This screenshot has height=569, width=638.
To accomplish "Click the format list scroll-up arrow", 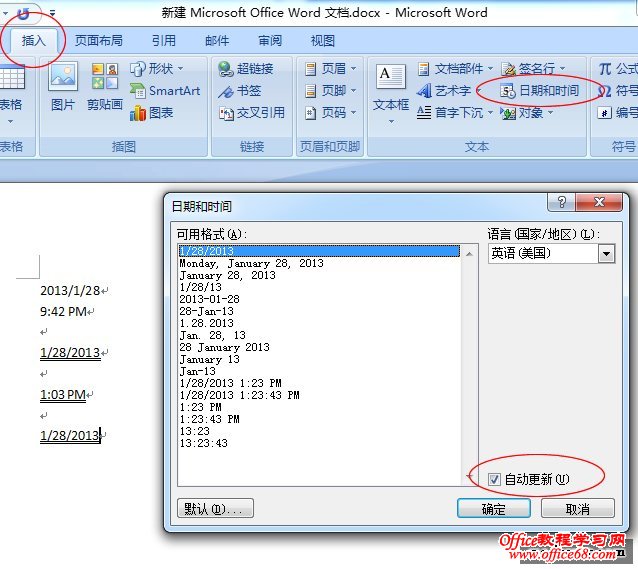I will point(469,254).
